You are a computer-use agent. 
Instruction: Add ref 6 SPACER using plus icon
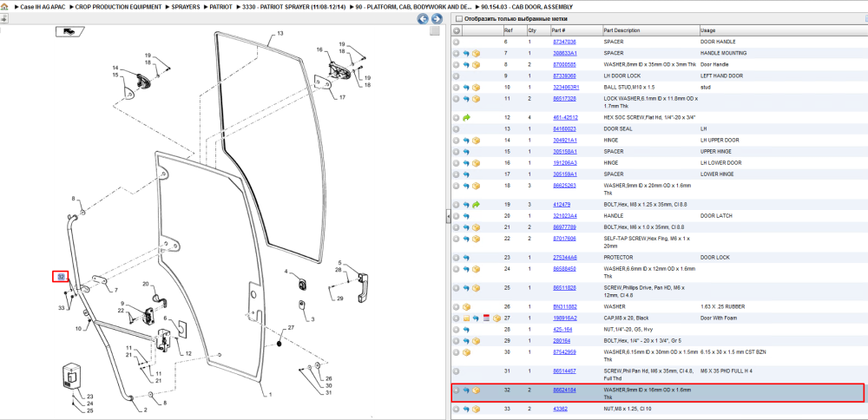pyautogui.click(x=457, y=42)
